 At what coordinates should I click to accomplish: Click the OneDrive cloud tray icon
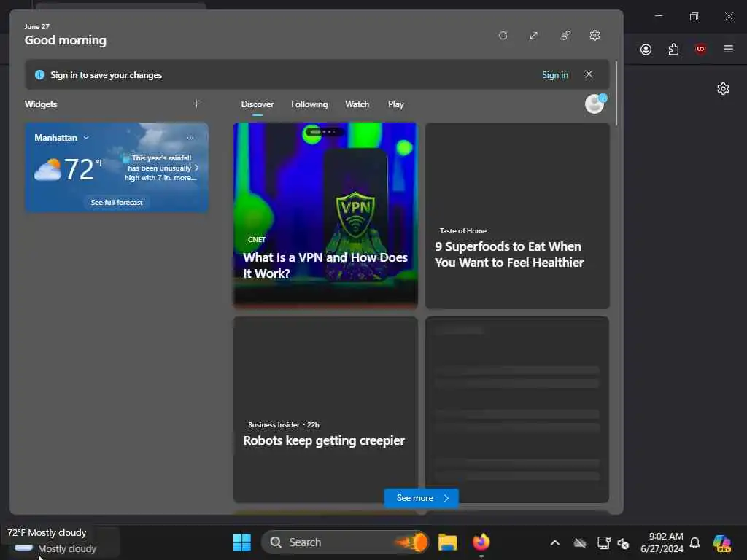[580, 542]
